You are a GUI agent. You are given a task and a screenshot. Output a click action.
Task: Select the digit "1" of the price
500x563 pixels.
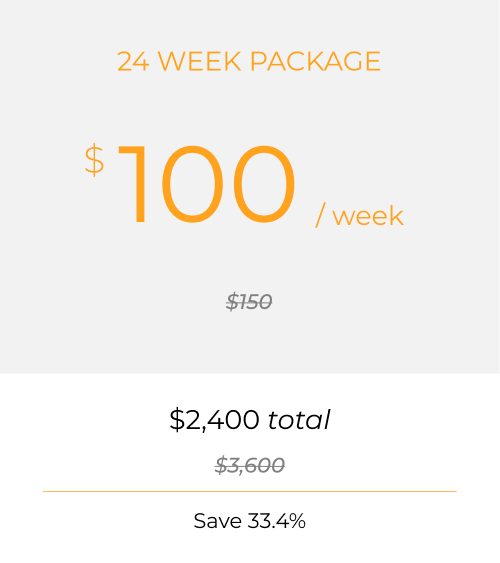click(x=132, y=184)
